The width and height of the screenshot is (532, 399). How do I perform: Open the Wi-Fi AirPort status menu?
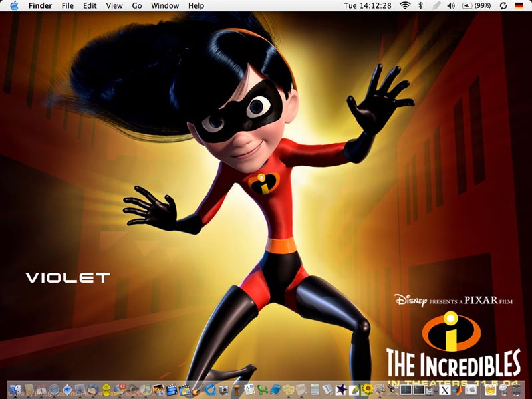[405, 5]
